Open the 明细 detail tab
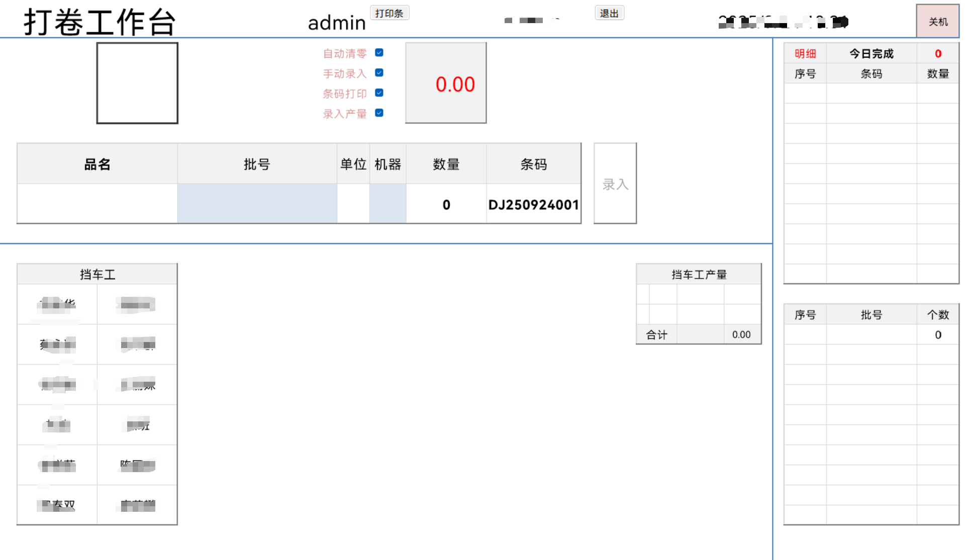 tap(805, 53)
